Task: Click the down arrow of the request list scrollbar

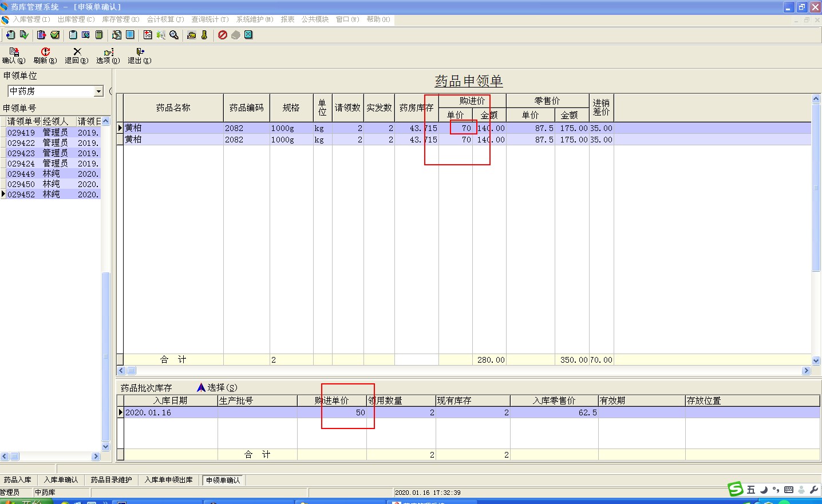Action: [105, 447]
